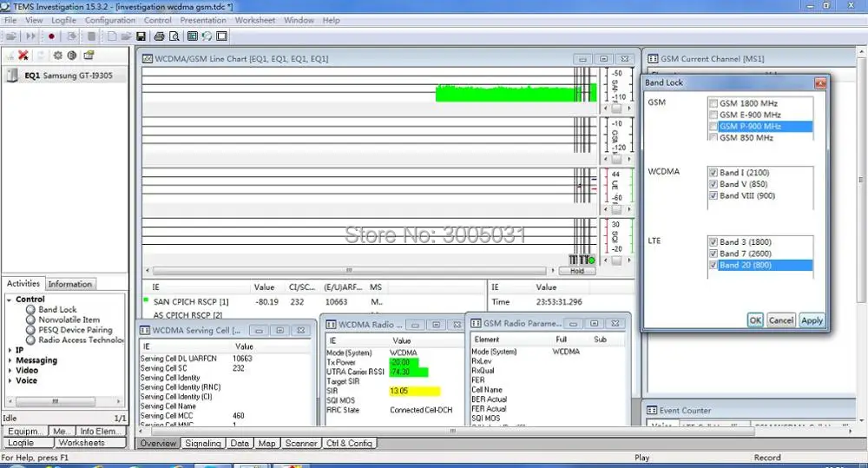Click the open logfile icon

tap(11, 36)
